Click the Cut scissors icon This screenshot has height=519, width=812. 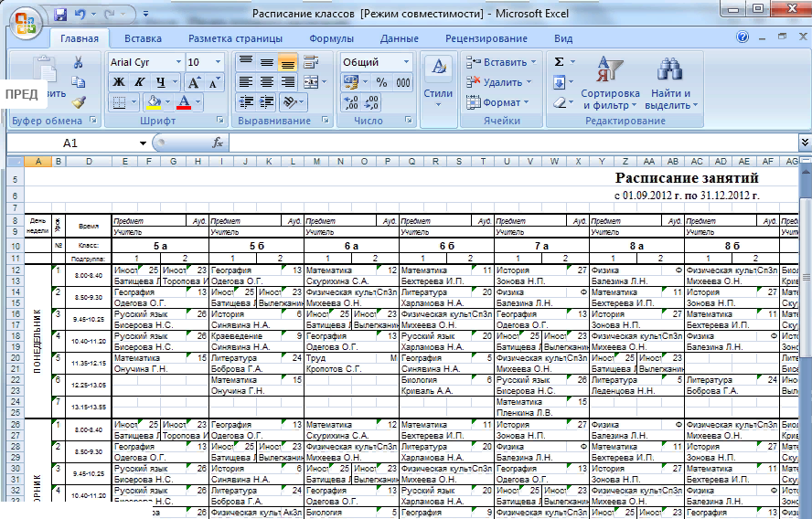79,62
